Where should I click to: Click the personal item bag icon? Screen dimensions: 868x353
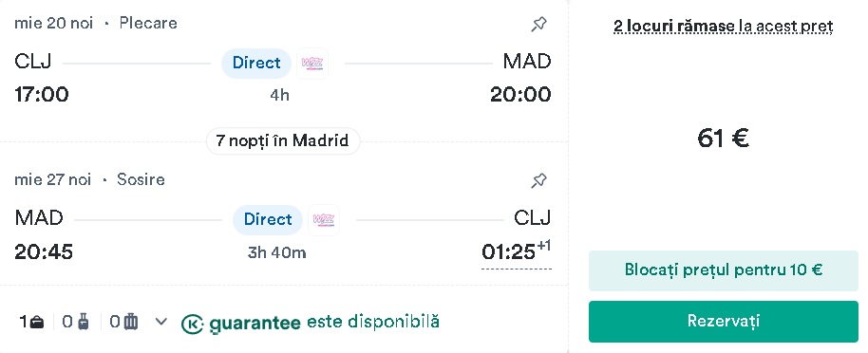pos(36,322)
